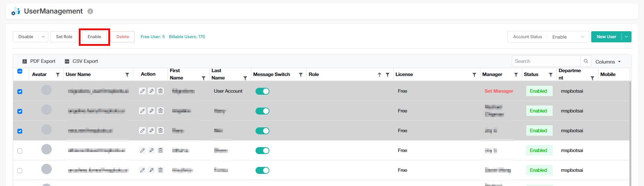Toggle the Message Switch in the fourth row

[262, 151]
